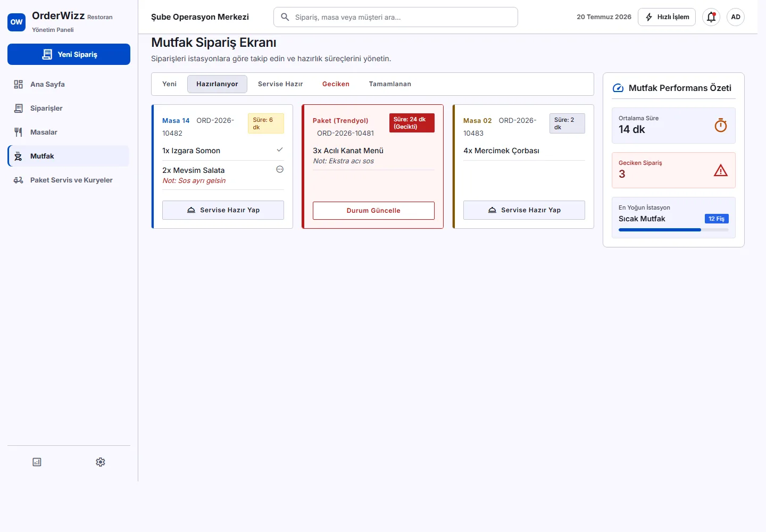Click order number ORD-2026-10481
Image resolution: width=766 pixels, height=532 pixels.
coord(345,134)
